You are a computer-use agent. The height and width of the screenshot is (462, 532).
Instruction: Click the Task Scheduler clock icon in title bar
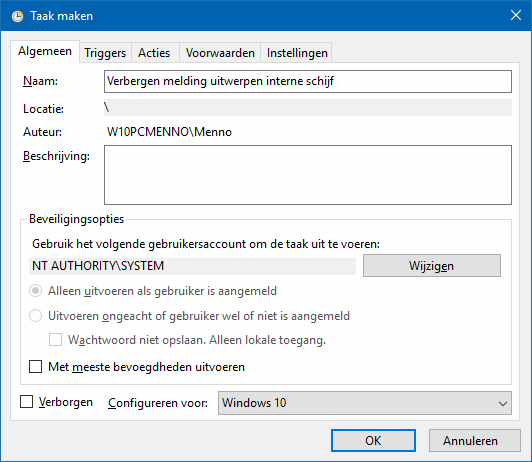pos(17,16)
